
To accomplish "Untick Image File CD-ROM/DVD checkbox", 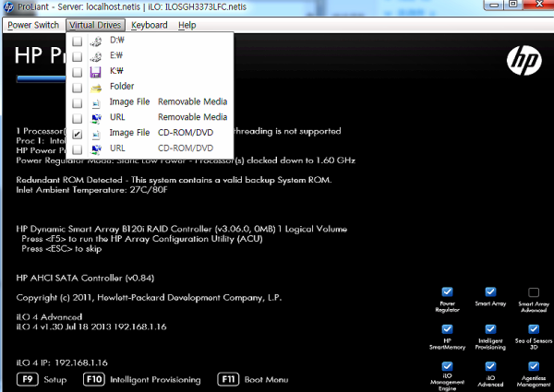I will tap(77, 134).
